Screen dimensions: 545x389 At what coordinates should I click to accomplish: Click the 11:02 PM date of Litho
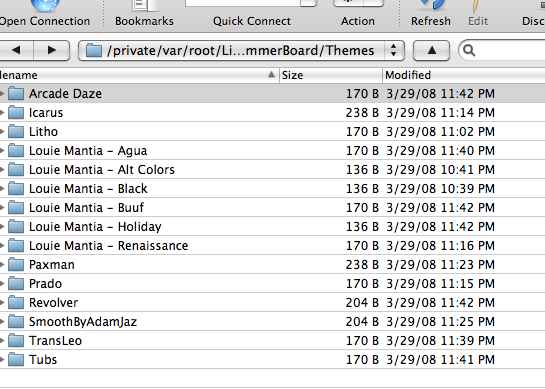click(440, 131)
